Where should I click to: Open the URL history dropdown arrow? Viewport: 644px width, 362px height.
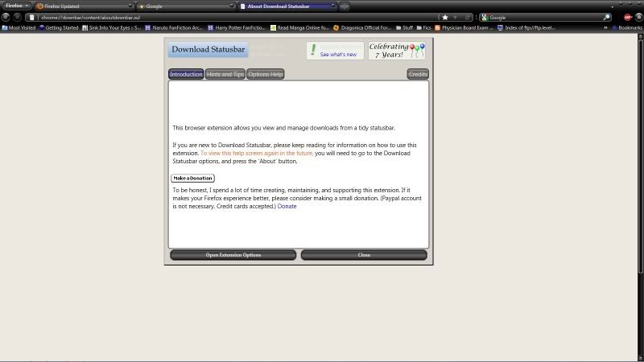coord(455,17)
